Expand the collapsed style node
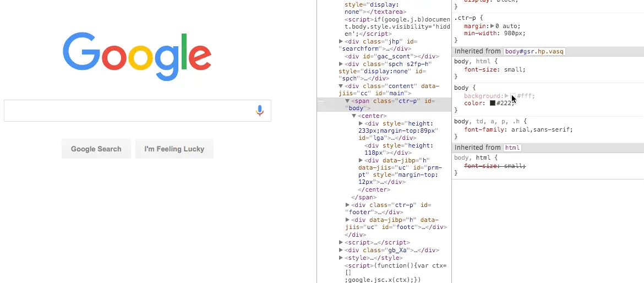Image resolution: width=644 pixels, height=283 pixels. [x=341, y=258]
